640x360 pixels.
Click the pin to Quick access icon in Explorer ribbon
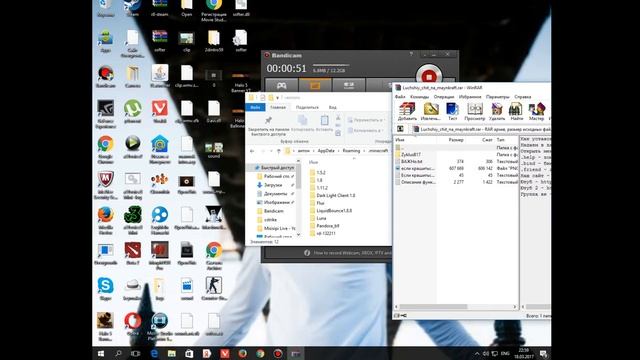[268, 120]
